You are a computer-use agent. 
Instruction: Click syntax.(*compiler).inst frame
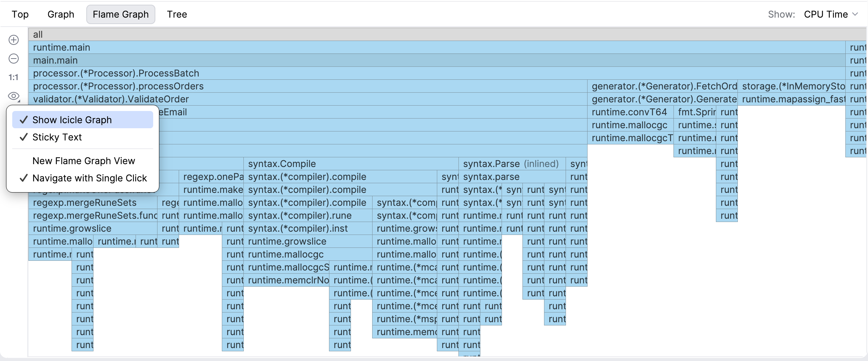click(308, 228)
